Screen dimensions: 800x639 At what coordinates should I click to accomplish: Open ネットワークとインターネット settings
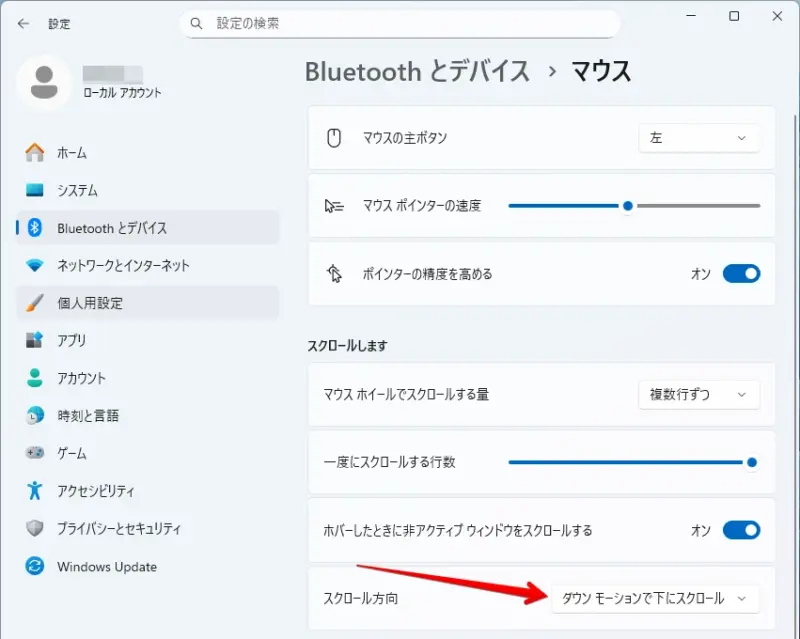[147, 265]
